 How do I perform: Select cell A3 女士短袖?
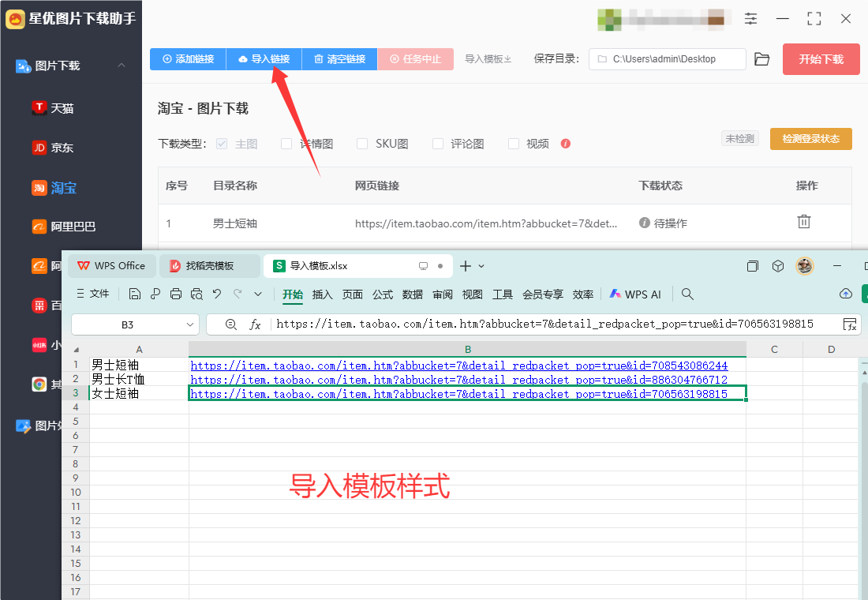pyautogui.click(x=139, y=393)
